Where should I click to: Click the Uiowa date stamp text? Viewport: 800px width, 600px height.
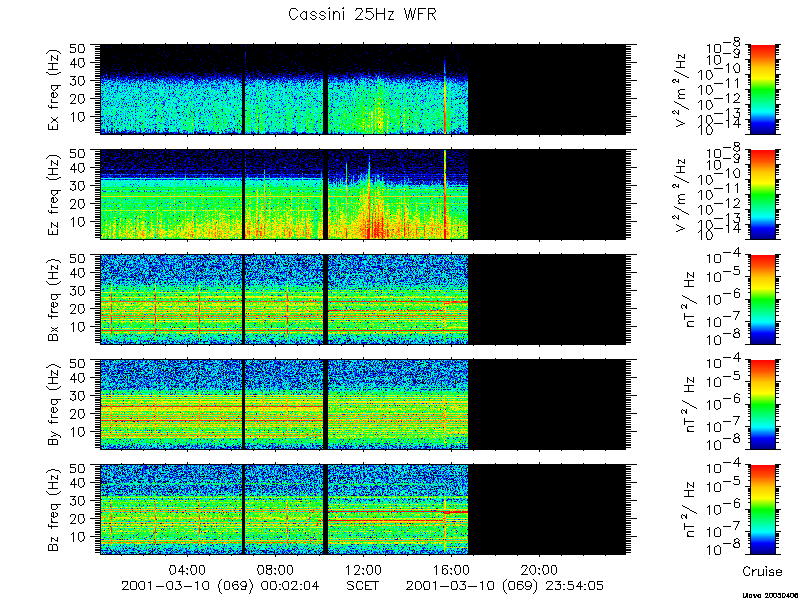point(770,595)
